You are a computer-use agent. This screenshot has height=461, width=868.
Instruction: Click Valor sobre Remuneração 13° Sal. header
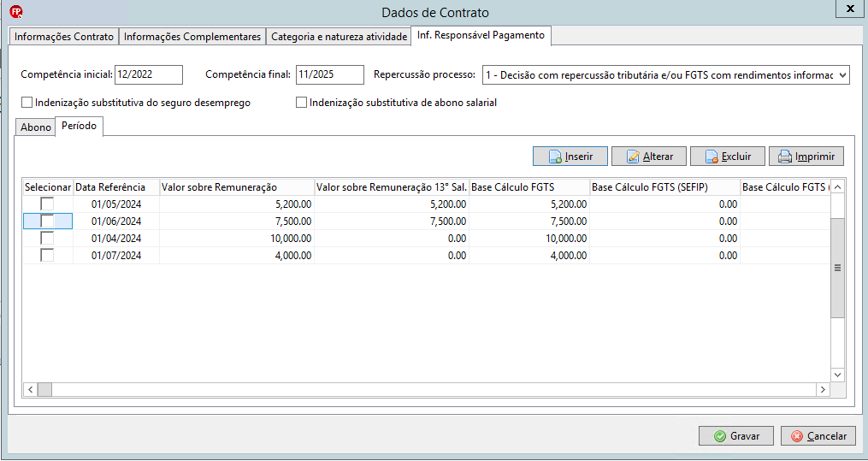pyautogui.click(x=392, y=187)
